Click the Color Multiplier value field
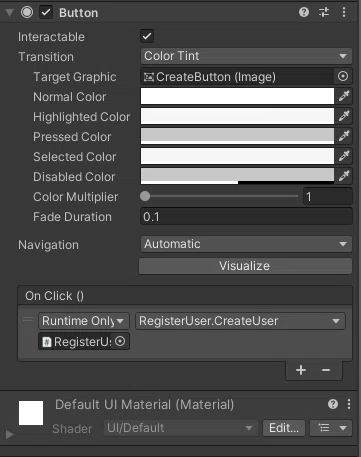Image resolution: width=361 pixels, height=457 pixels. 327,196
